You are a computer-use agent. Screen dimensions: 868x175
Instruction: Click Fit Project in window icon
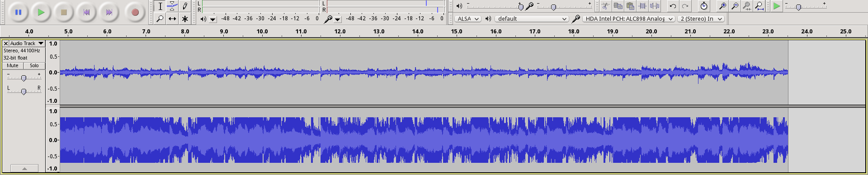[x=759, y=6]
